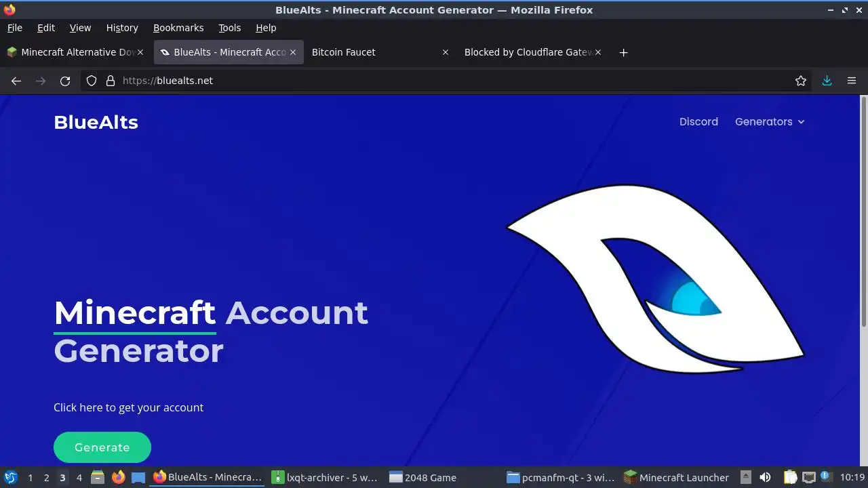Open the View menu
This screenshot has width=868, height=488.
pyautogui.click(x=80, y=28)
